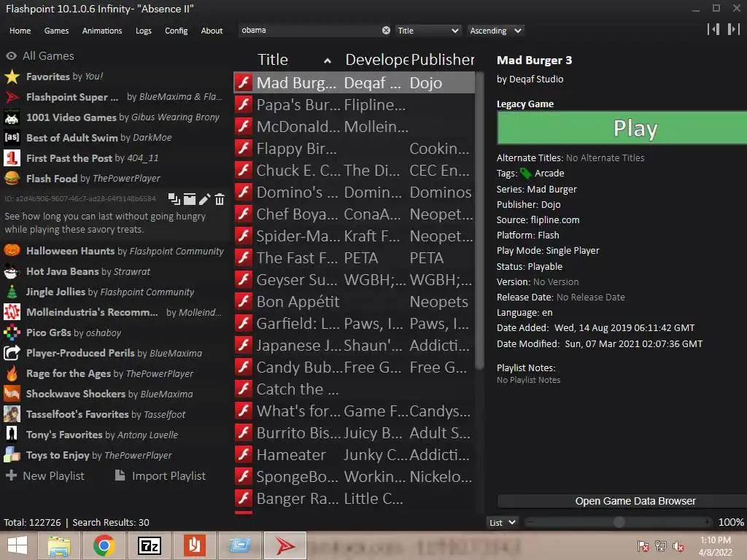Image resolution: width=747 pixels, height=560 pixels.
Task: Select the Banger Ra... game row
Action: [354, 499]
